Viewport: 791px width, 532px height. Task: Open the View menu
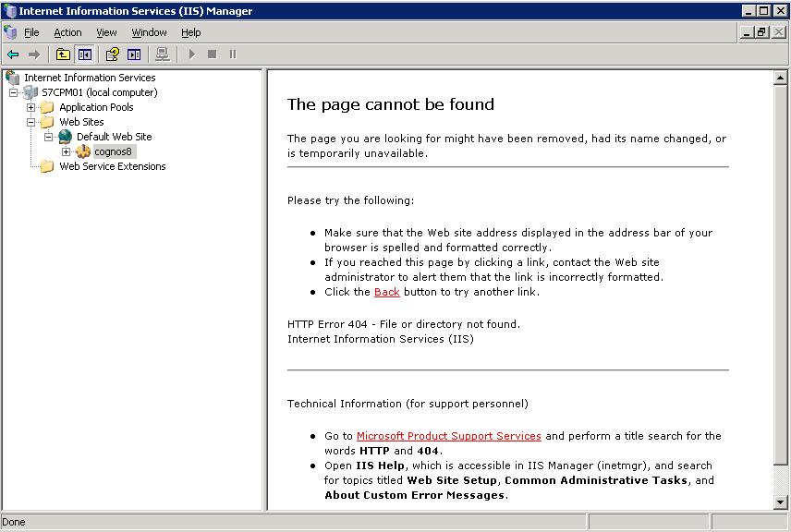pos(106,32)
